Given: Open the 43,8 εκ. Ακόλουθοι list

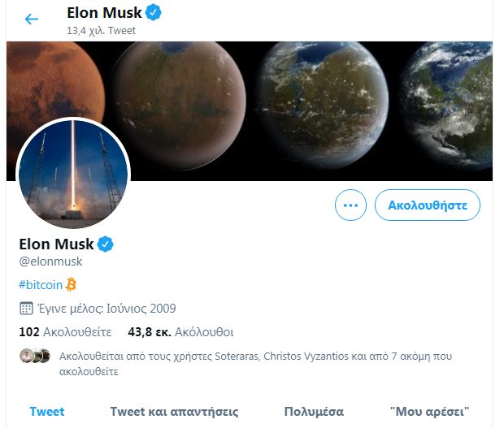Looking at the screenshot, I should coord(180,331).
